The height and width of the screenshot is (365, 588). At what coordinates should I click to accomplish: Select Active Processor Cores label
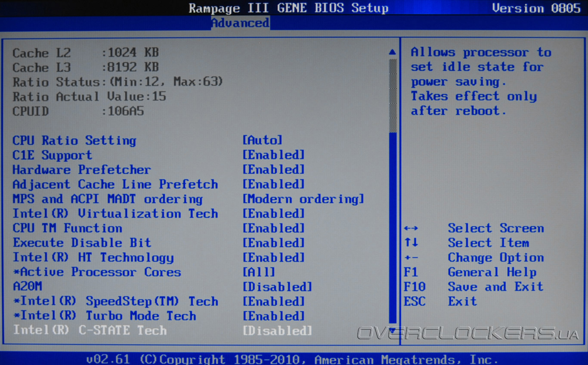(96, 272)
